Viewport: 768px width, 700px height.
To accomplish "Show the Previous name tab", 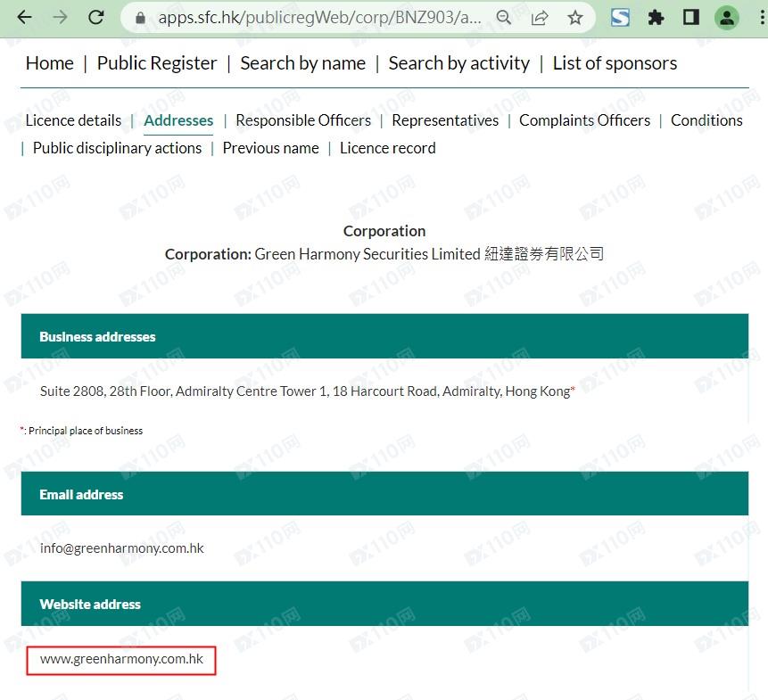I will [270, 148].
